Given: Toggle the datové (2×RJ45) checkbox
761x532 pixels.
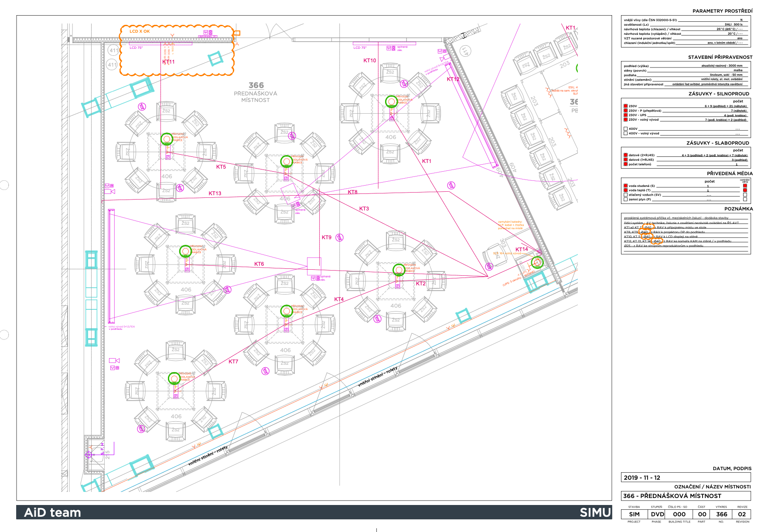Looking at the screenshot, I should click(625, 155).
